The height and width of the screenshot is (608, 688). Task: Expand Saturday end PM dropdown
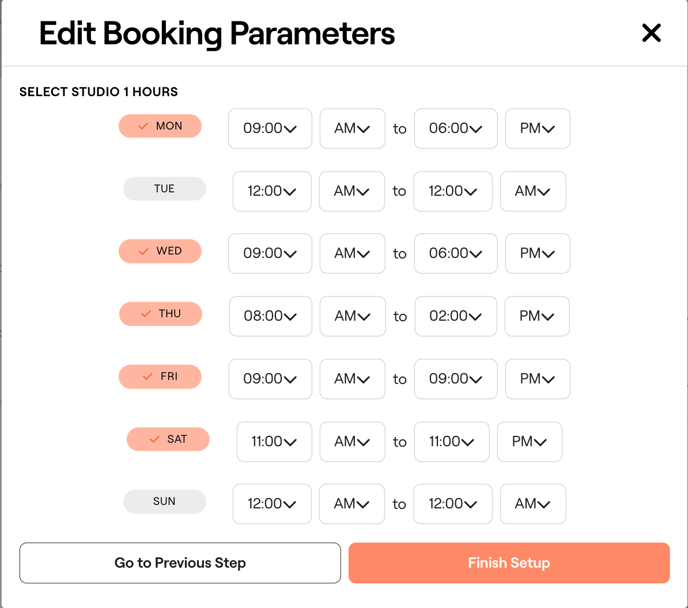click(x=529, y=441)
